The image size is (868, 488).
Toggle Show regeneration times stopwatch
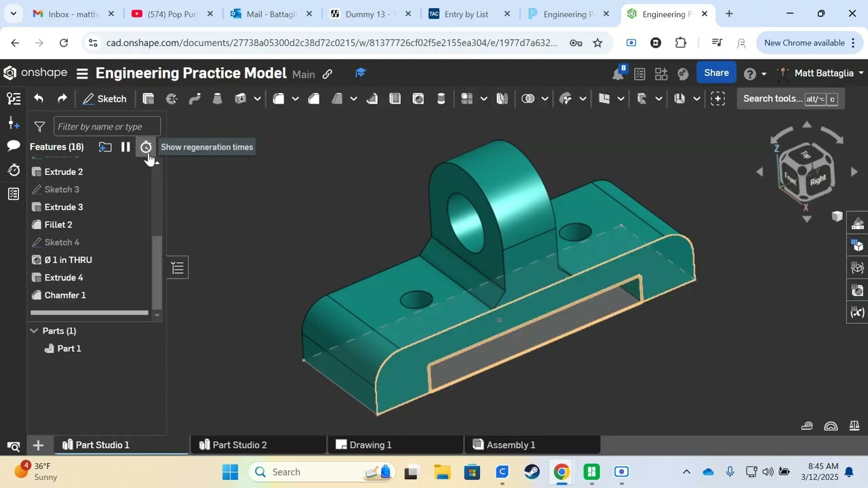tap(146, 147)
